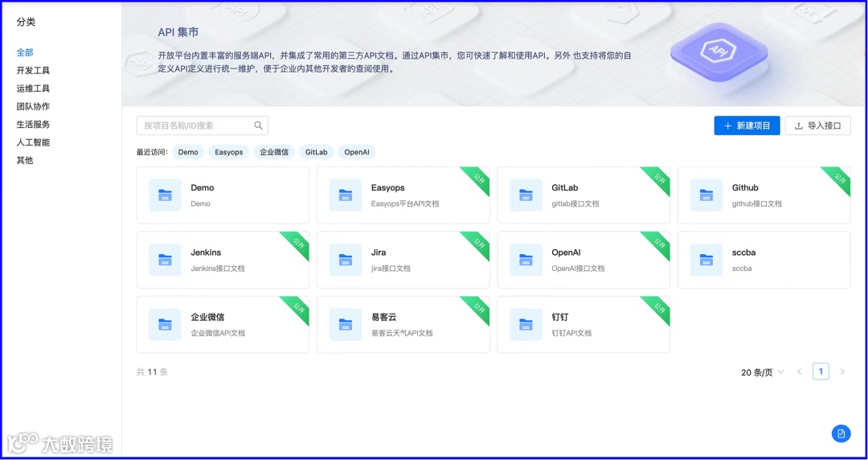Click the jira接口文档 description text

coord(391,269)
